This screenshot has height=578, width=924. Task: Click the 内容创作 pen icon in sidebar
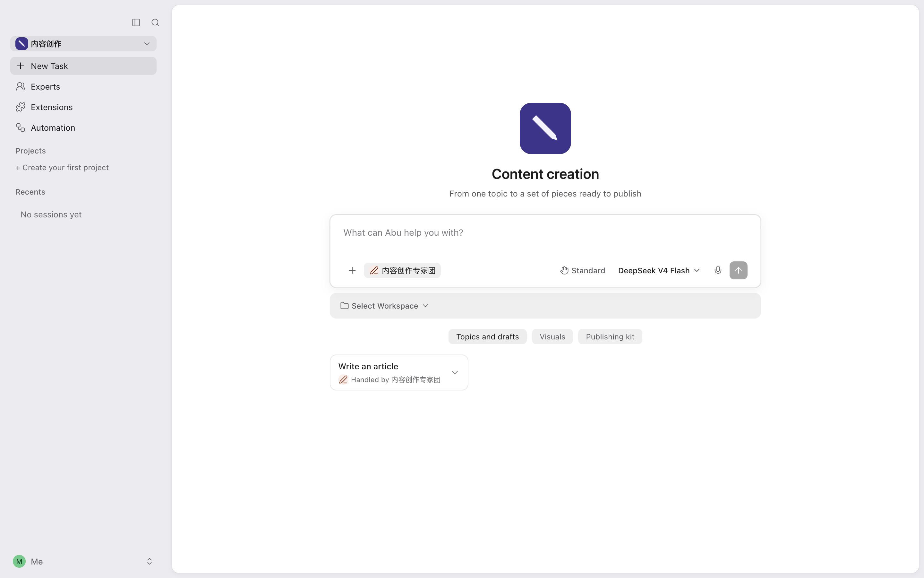22,44
